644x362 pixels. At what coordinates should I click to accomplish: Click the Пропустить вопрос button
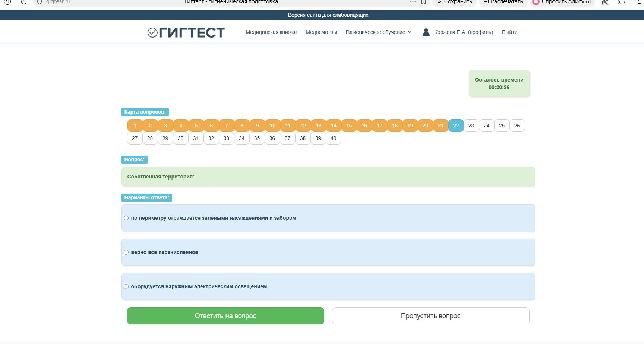pyautogui.click(x=430, y=316)
